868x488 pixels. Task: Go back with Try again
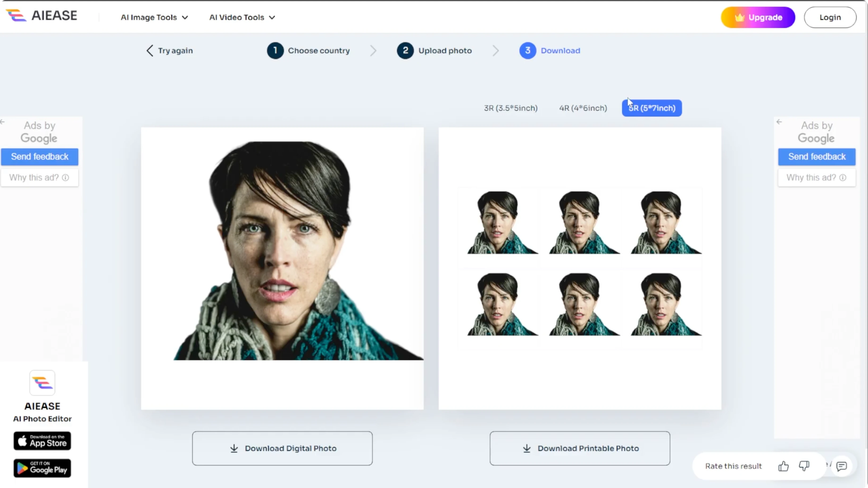pos(170,50)
